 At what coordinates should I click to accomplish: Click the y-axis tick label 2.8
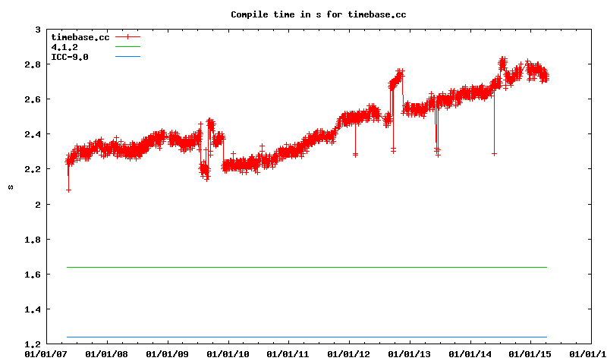33,64
